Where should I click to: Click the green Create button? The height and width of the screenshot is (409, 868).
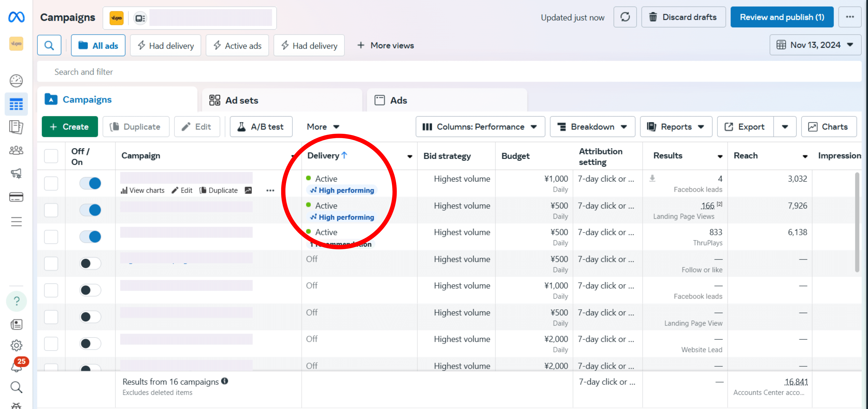(70, 127)
